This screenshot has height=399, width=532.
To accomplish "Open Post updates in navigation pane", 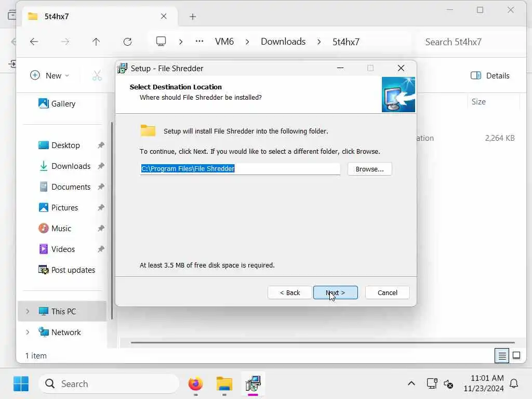I will [66, 270].
